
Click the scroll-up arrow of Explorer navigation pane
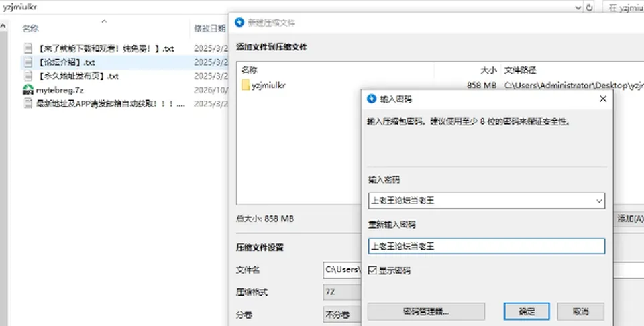pos(3,27)
